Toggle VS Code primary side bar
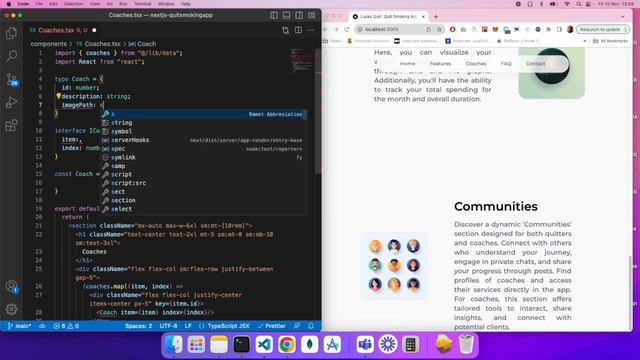This screenshot has width=640, height=360. (274, 16)
